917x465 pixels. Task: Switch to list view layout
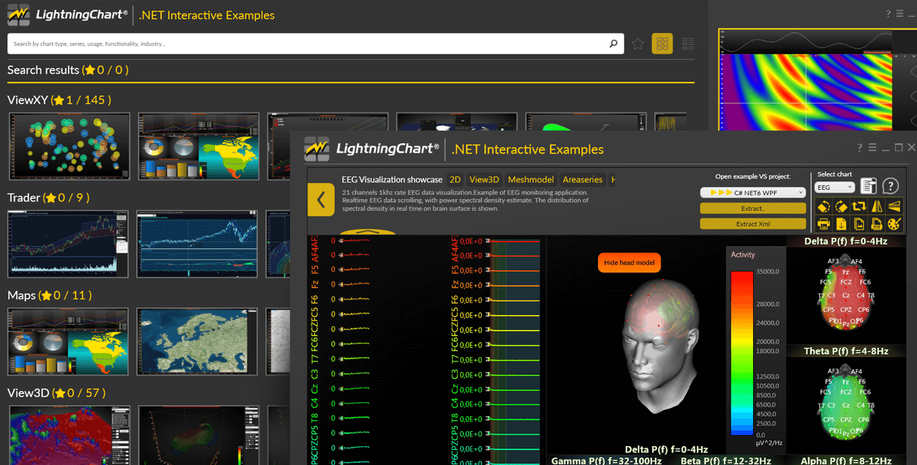click(x=688, y=44)
